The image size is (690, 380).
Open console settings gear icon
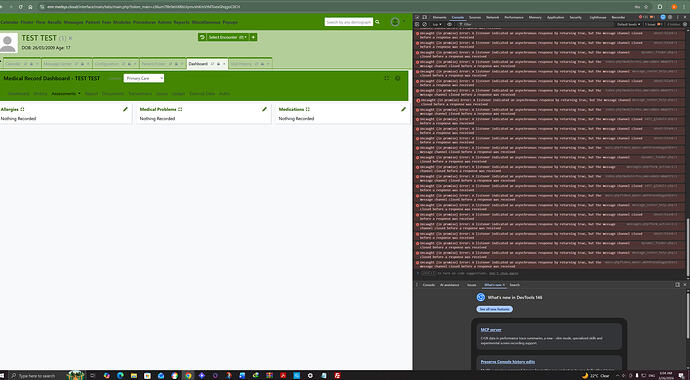(686, 24)
